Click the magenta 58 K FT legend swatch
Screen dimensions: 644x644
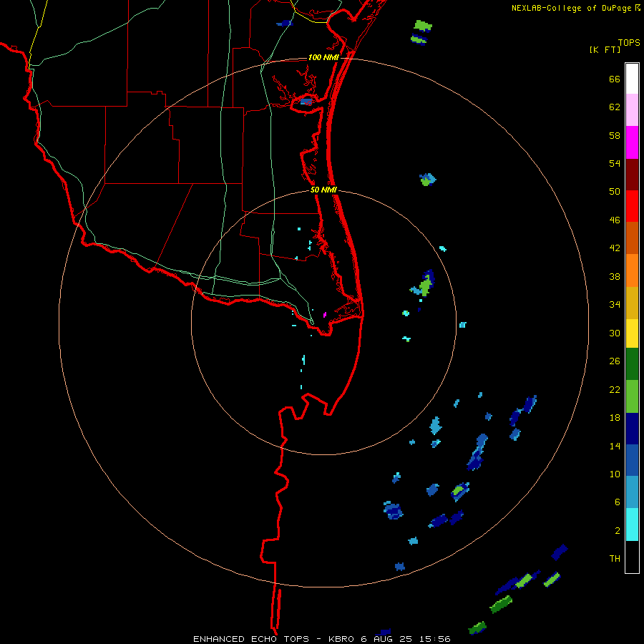pyautogui.click(x=632, y=142)
